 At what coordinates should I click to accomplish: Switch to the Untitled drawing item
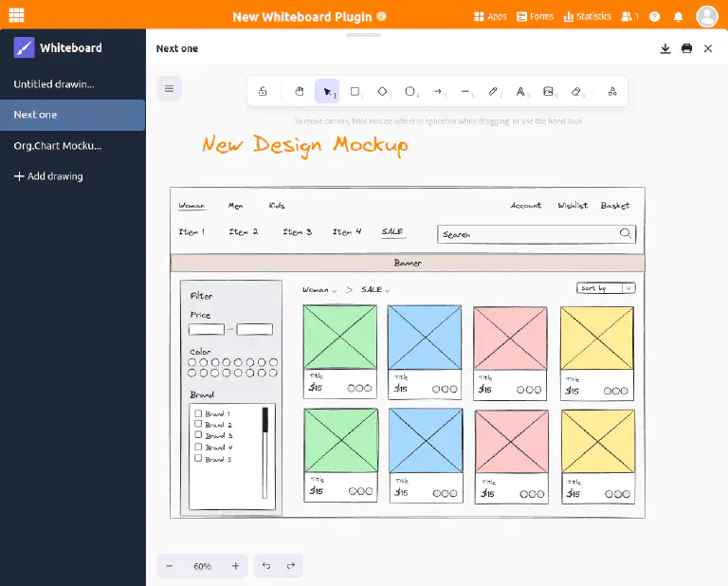pyautogui.click(x=54, y=84)
